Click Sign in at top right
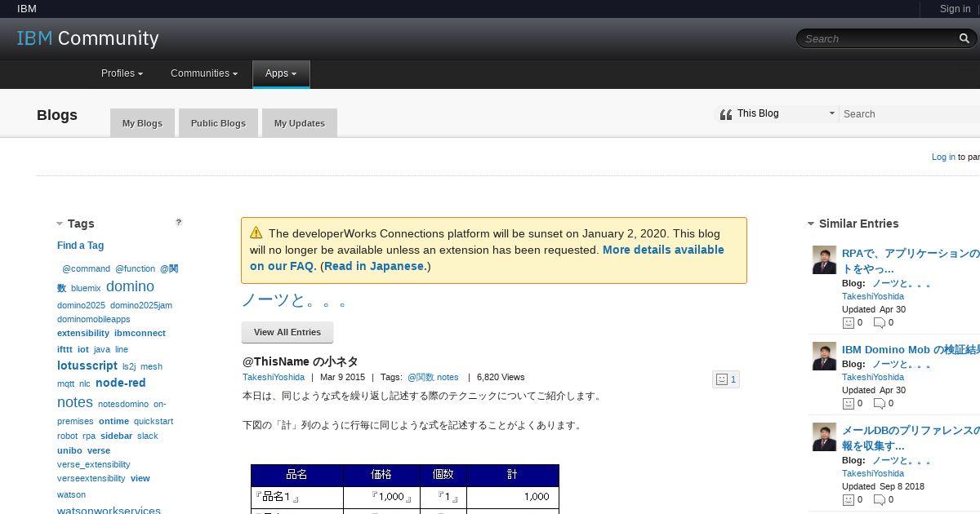980x514 pixels. tap(955, 9)
